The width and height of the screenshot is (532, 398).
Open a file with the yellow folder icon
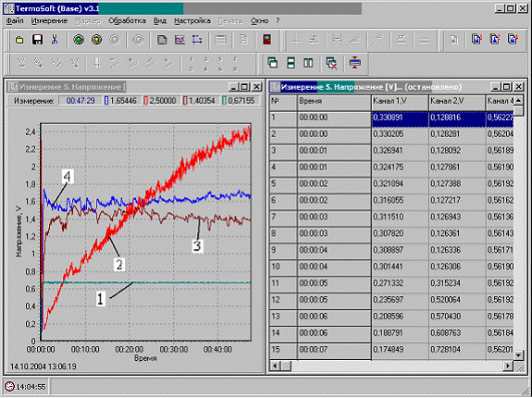(x=19, y=40)
